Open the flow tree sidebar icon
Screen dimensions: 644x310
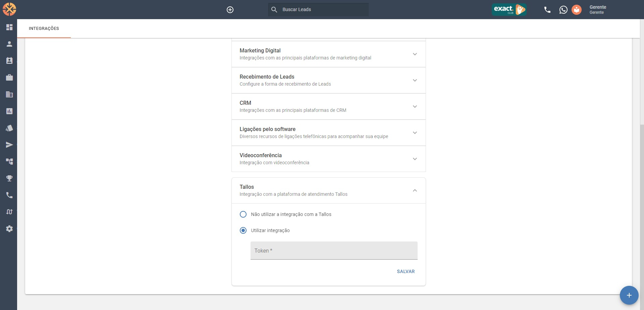[9, 162]
